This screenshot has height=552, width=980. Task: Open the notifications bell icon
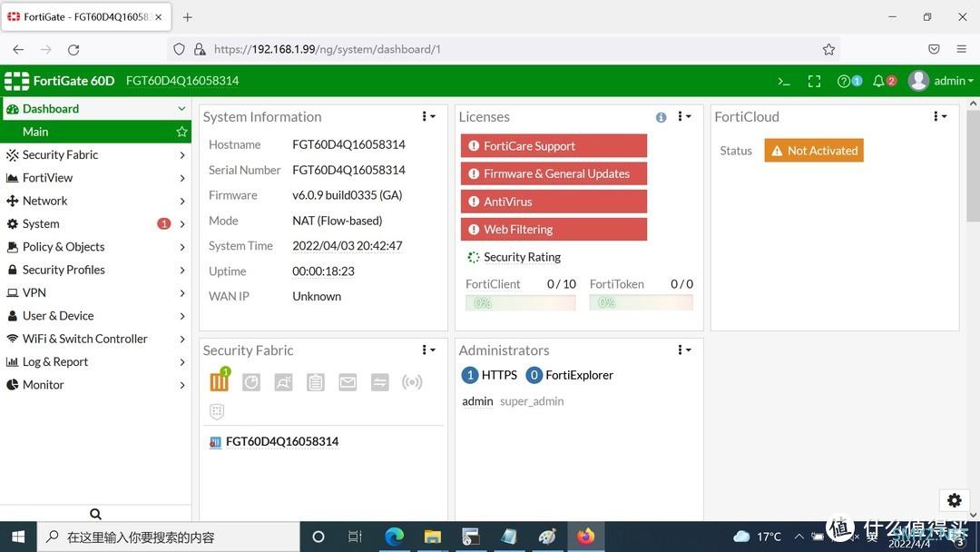tap(878, 82)
